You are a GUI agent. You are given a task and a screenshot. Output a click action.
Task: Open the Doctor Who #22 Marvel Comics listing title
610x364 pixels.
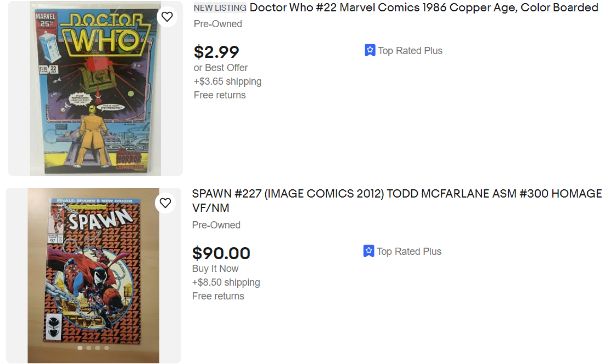pos(424,7)
